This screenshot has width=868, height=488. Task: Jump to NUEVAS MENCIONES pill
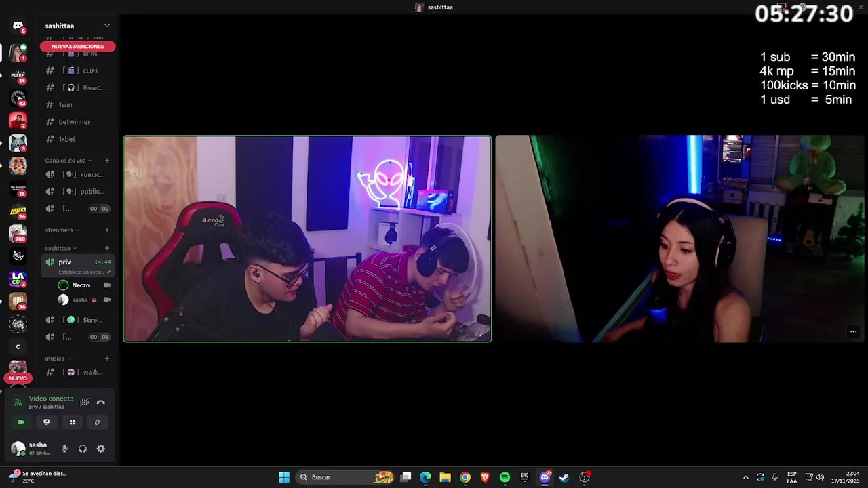click(x=77, y=47)
